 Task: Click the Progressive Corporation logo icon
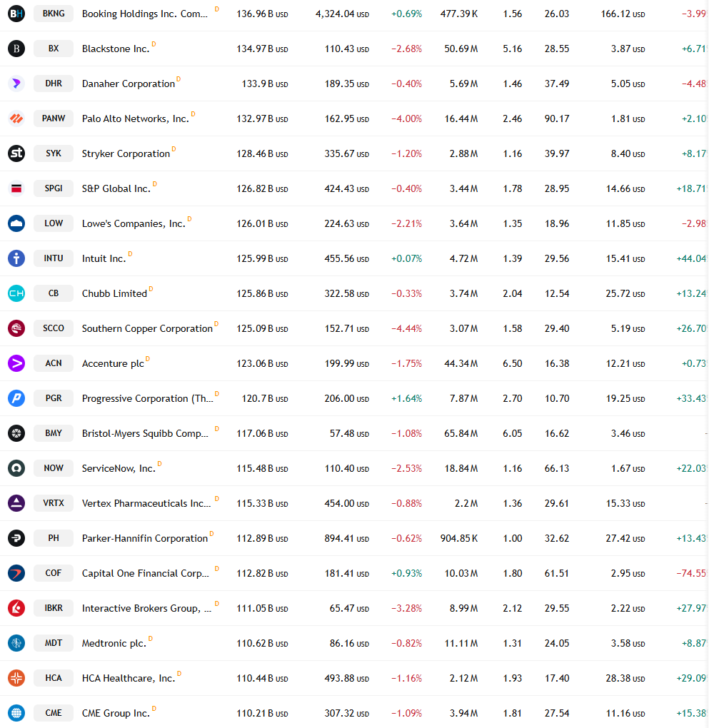tap(16, 398)
